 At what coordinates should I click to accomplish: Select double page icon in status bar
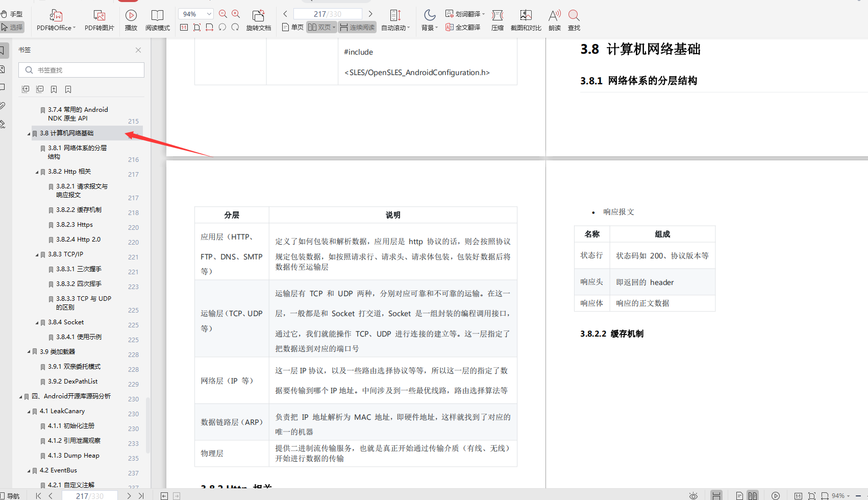[x=752, y=495]
